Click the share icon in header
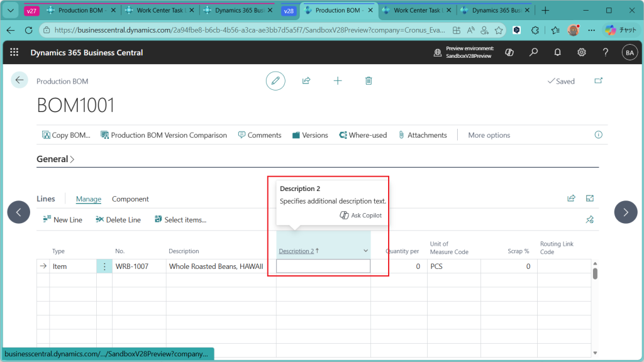Image resolution: width=644 pixels, height=362 pixels. [306, 81]
